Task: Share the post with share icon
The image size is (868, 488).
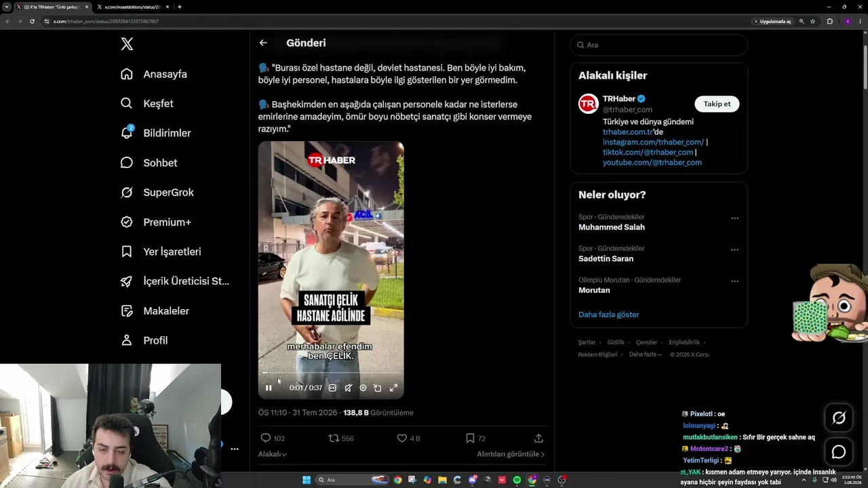Action: [x=538, y=439]
